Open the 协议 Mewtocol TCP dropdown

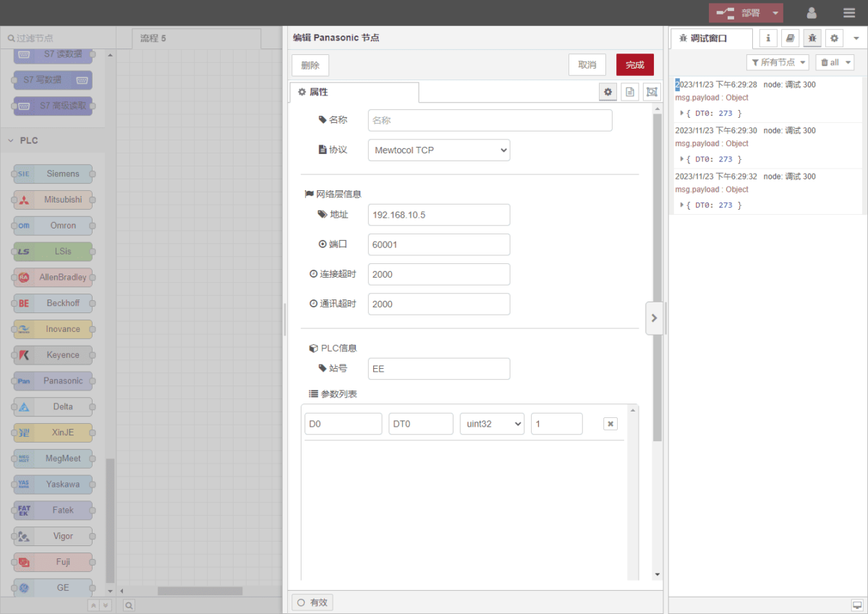pos(439,150)
